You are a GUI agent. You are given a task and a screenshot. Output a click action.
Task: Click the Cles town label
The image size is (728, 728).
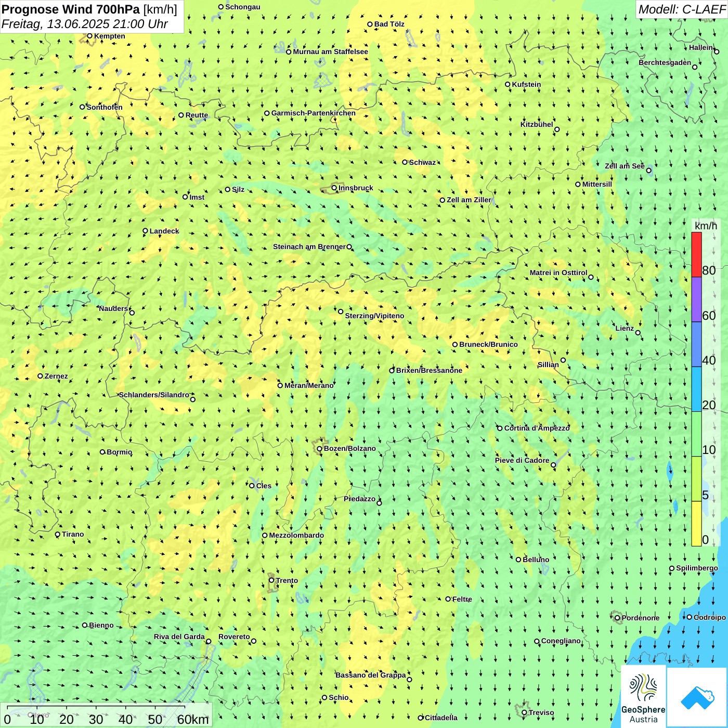(x=264, y=486)
